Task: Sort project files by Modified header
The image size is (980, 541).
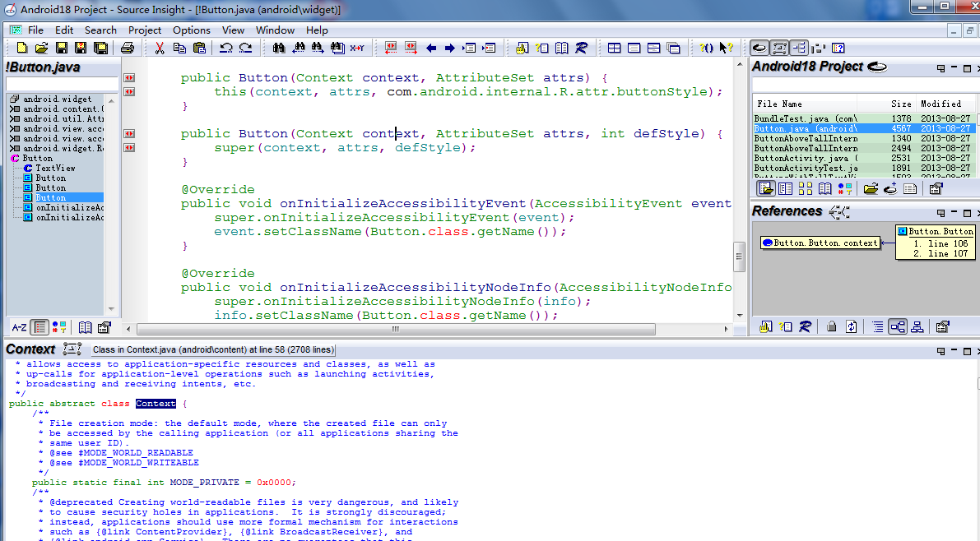Action: [945, 104]
